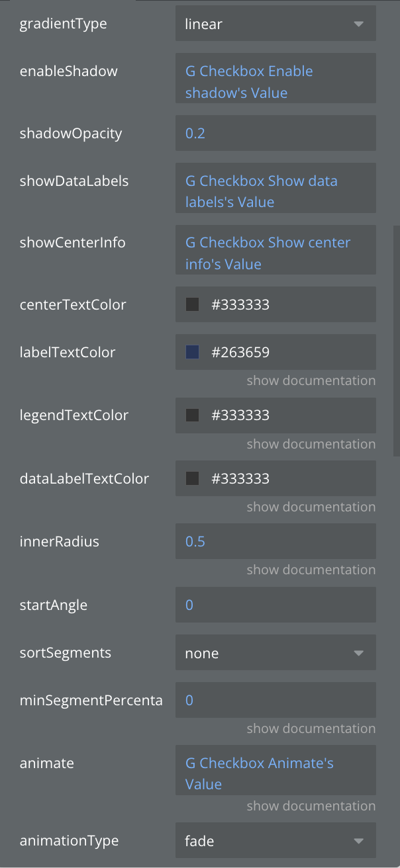Edit the animate dynamic expression
Screen dimensions: 400x868
click(275, 773)
